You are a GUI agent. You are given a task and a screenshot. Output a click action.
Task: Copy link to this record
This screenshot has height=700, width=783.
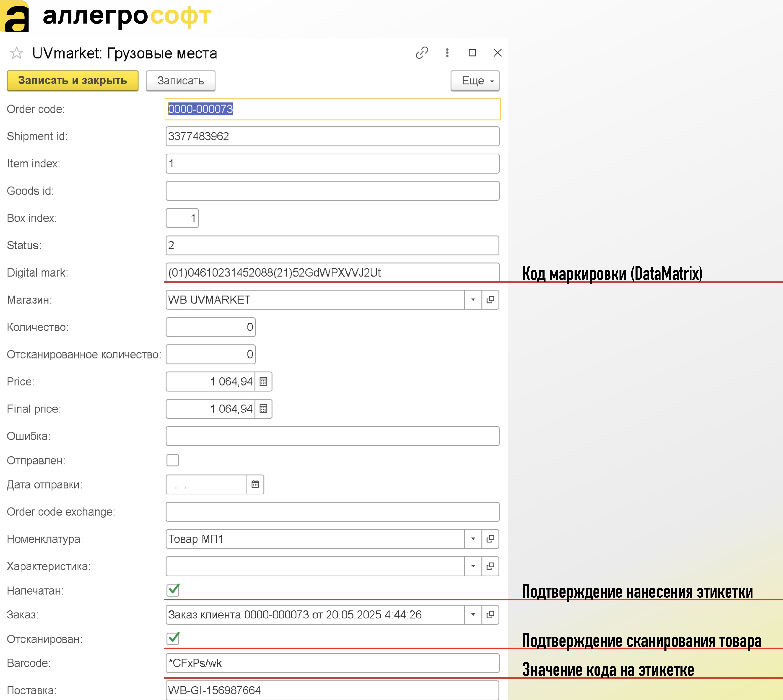(422, 53)
